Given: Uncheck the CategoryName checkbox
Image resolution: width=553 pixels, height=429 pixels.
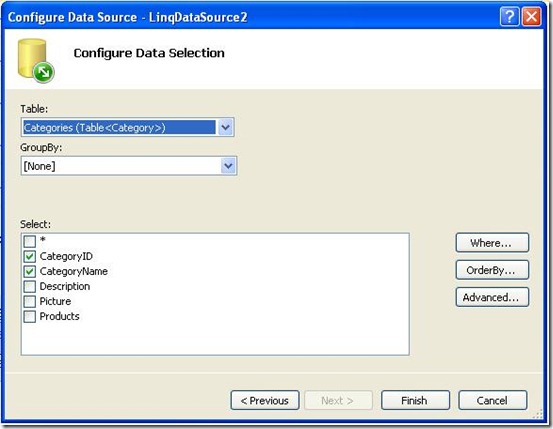Looking at the screenshot, I should (30, 271).
